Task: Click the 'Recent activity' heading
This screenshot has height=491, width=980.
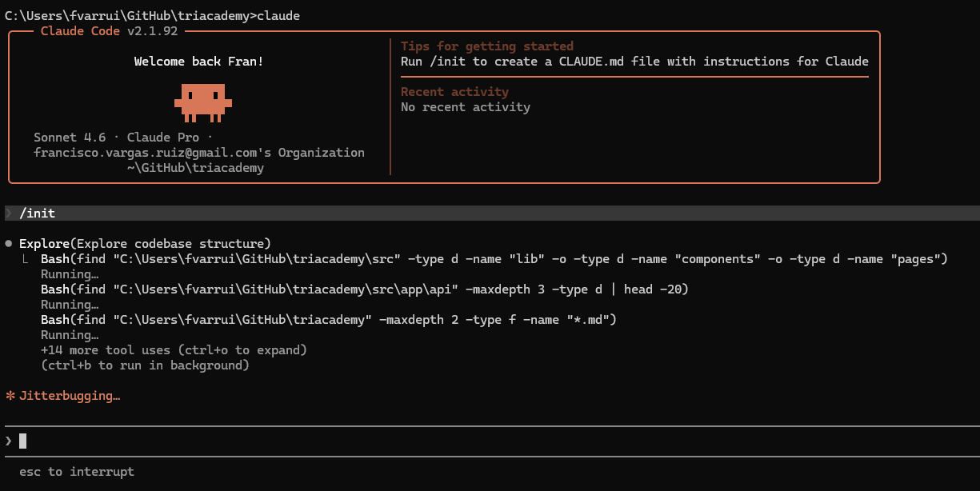Action: (454, 92)
